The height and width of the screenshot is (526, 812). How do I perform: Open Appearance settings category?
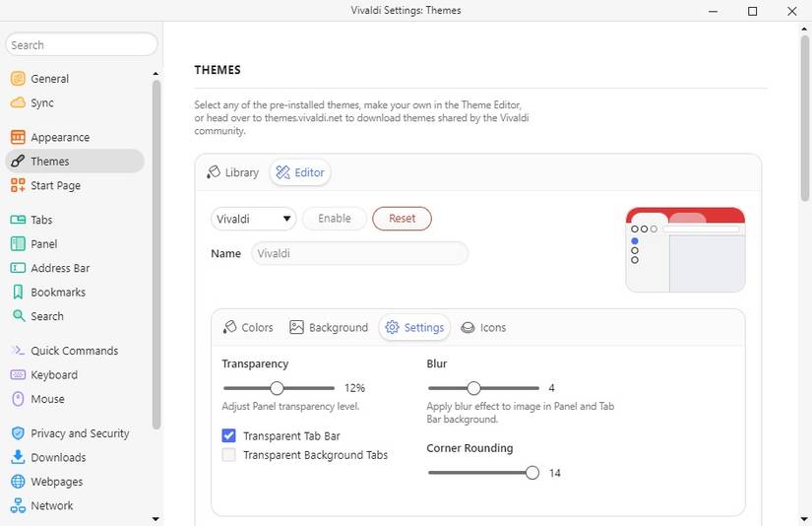click(75, 137)
